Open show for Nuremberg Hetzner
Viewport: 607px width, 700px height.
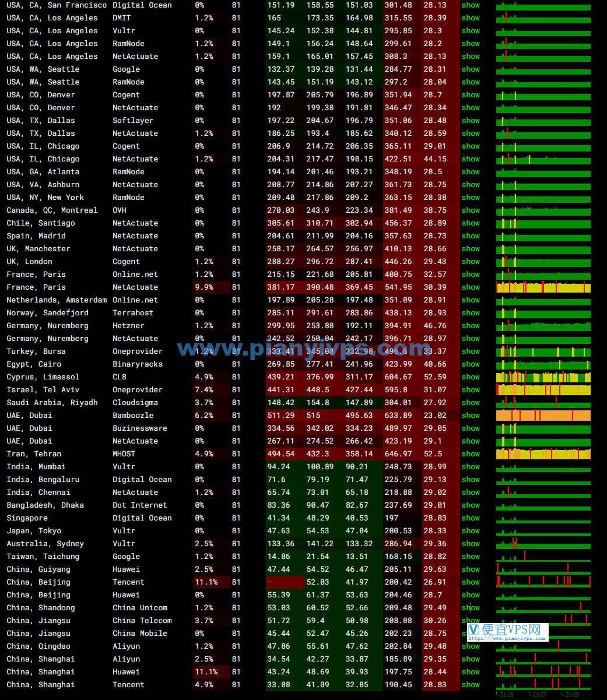click(x=471, y=326)
